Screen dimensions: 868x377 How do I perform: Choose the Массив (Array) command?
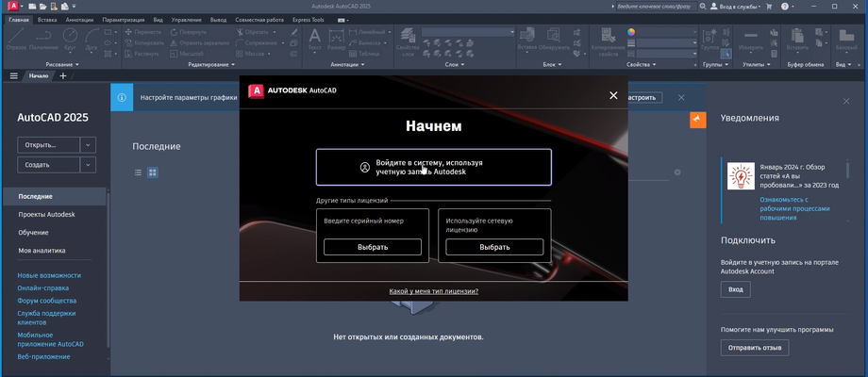tap(250, 54)
